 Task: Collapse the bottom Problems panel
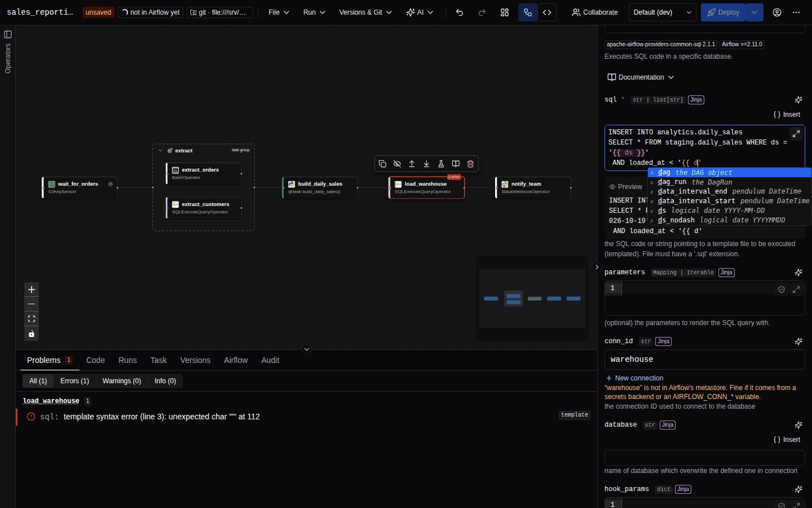[307, 349]
